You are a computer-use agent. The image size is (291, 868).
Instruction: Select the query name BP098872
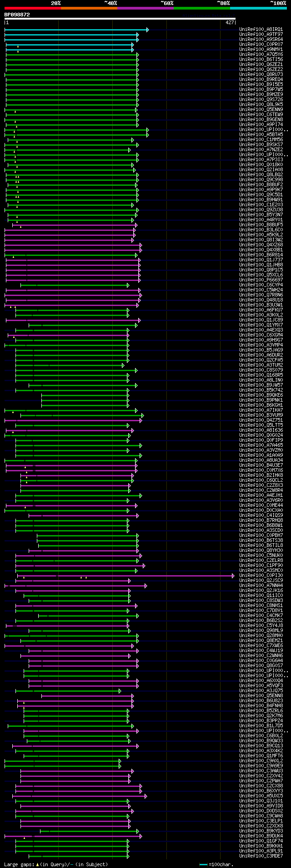[17, 15]
